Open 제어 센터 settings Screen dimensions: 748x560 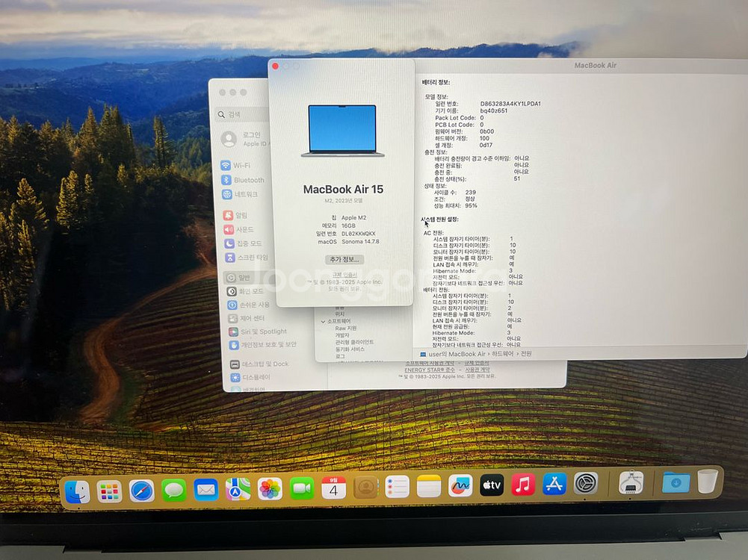246,318
